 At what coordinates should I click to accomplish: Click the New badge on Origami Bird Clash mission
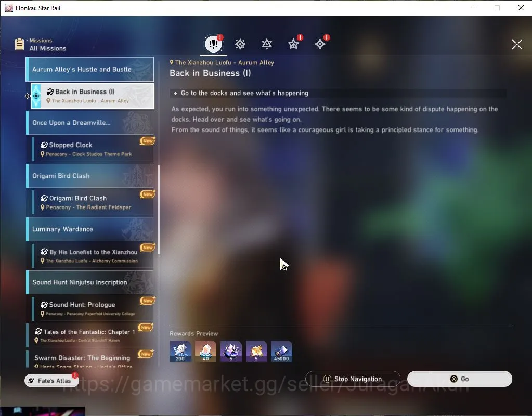(148, 194)
